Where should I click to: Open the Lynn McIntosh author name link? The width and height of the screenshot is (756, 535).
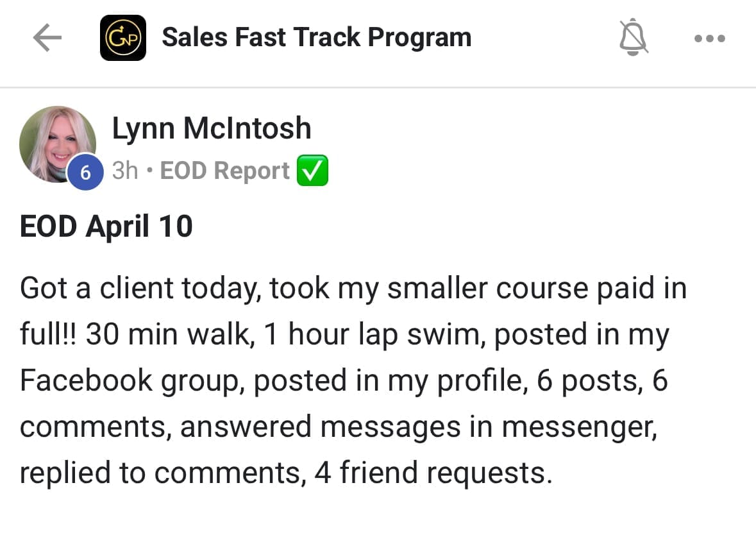(x=212, y=128)
